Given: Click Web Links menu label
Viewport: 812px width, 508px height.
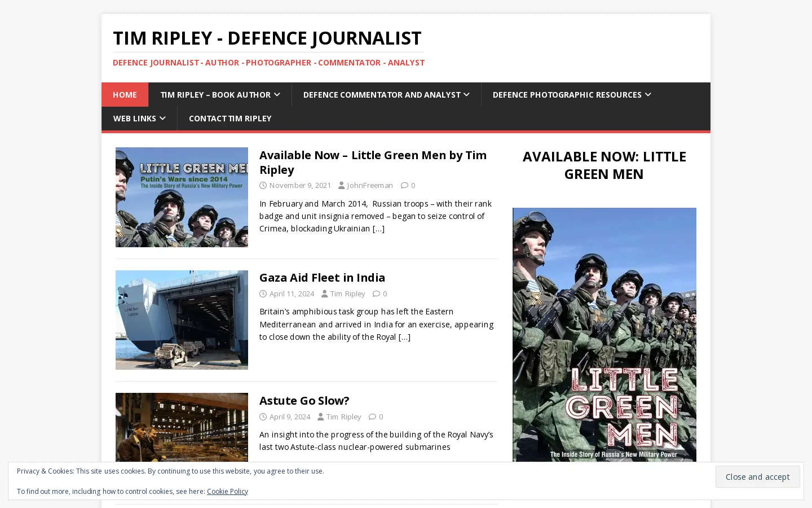Looking at the screenshot, I should (135, 119).
